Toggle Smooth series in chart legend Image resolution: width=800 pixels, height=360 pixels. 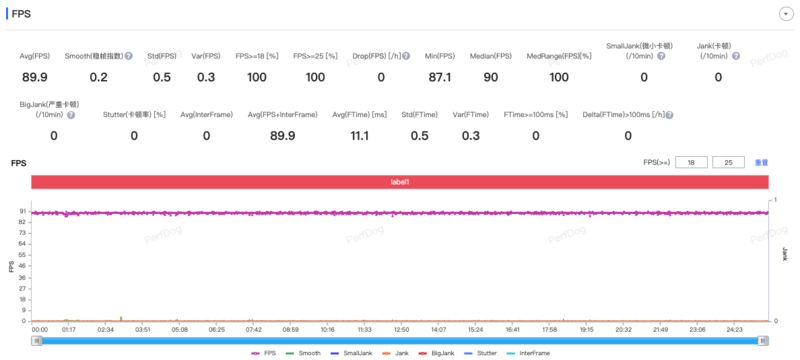(x=303, y=353)
